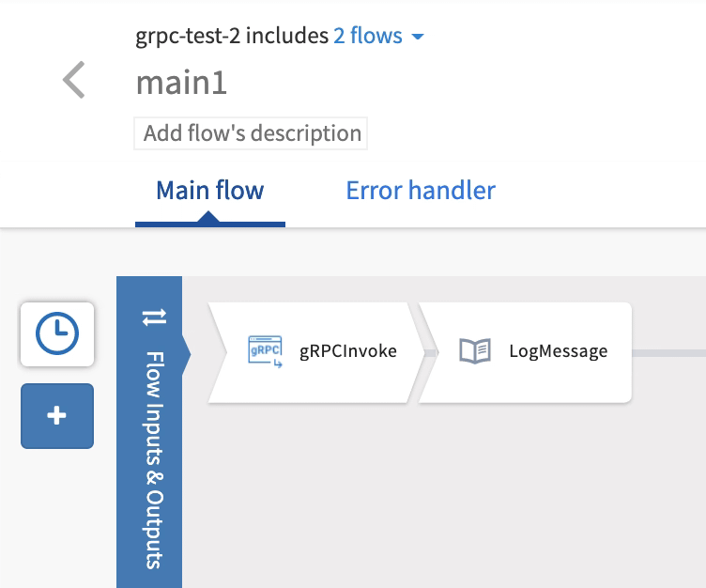Viewport: 706px width, 588px height.
Task: Expand the Flow Inputs & Outputs panel
Action: (150, 460)
